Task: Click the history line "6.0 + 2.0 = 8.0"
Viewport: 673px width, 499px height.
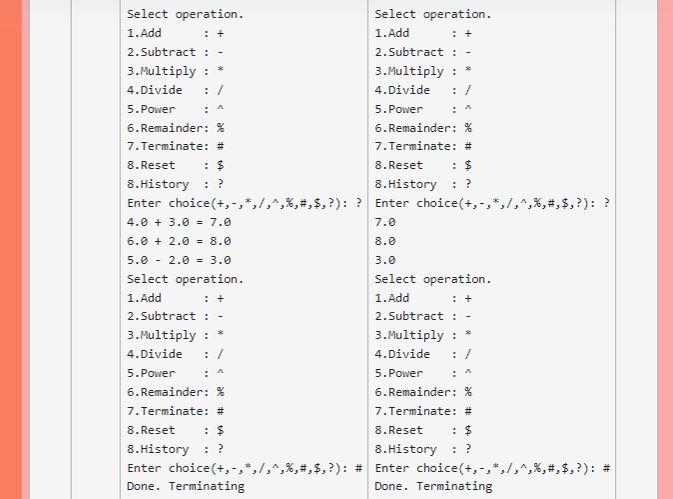Action: click(x=179, y=241)
